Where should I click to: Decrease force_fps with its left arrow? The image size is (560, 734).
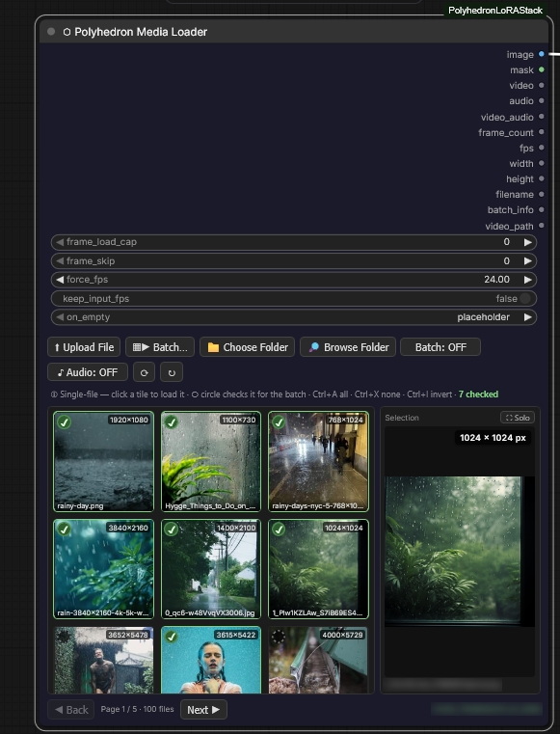pyautogui.click(x=60, y=280)
